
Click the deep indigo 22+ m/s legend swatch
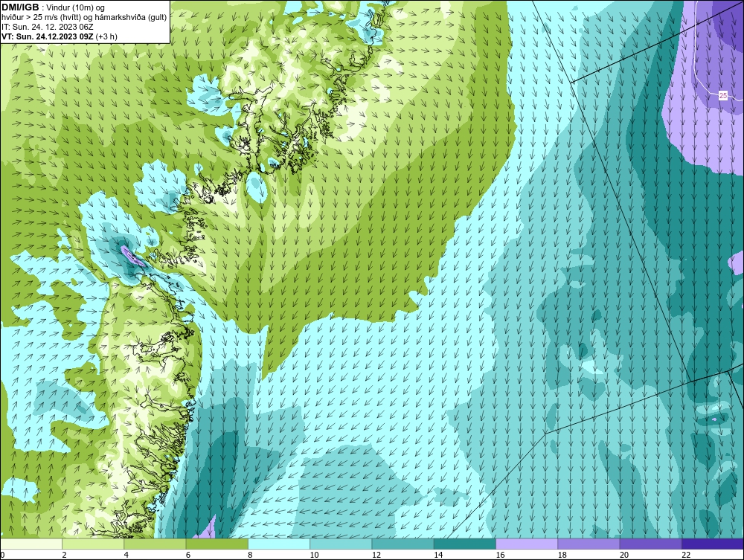tap(712, 544)
